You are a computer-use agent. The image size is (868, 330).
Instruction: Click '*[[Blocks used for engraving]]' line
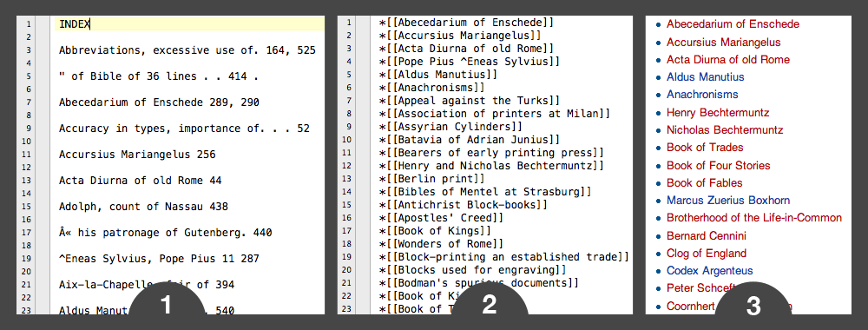coord(472,270)
